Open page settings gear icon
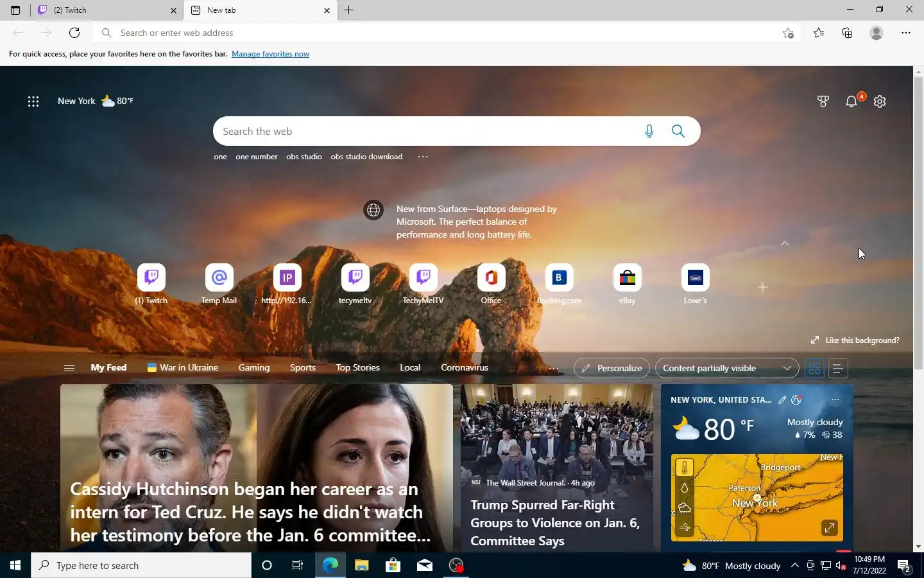The height and width of the screenshot is (578, 924). pos(880,101)
